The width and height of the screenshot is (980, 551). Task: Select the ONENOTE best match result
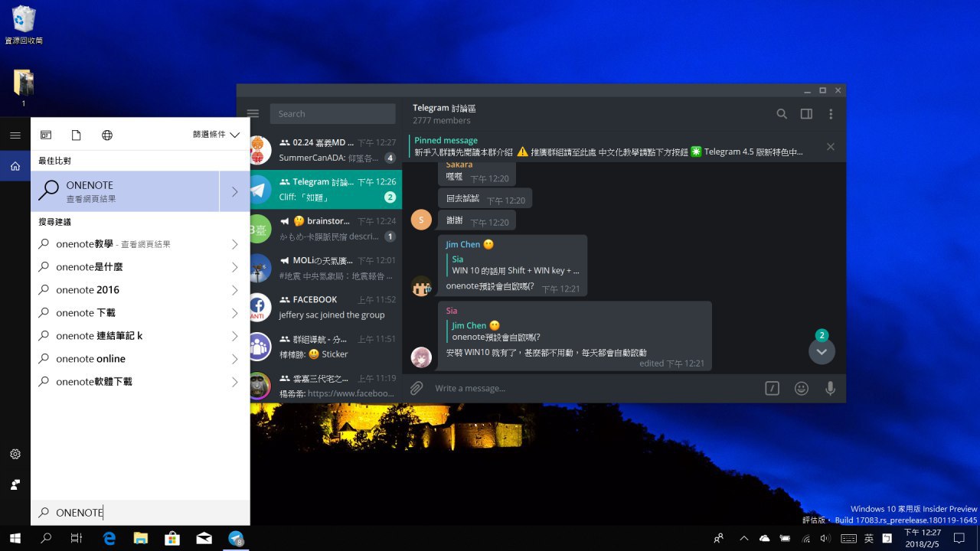click(125, 191)
